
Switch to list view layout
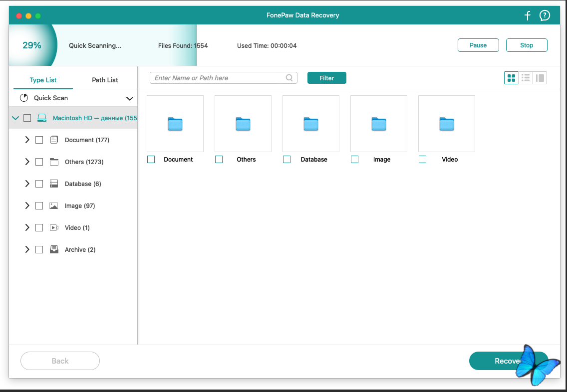[x=526, y=78]
